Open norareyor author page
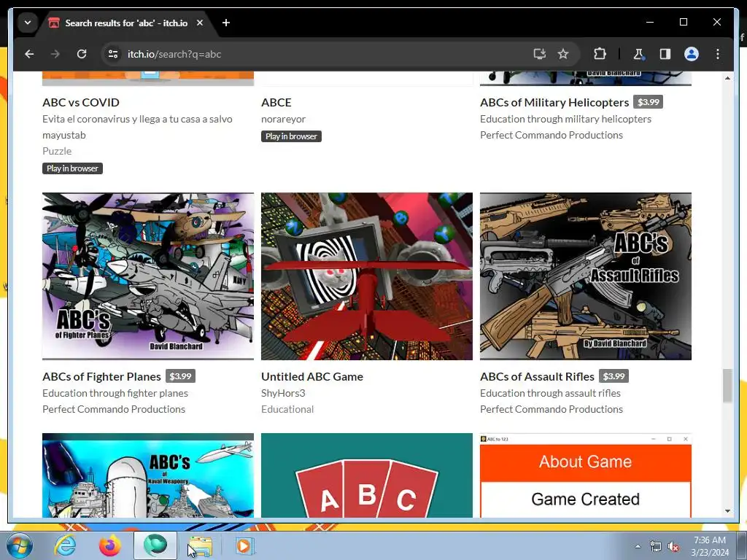Viewport: 747px width, 560px height. point(284,119)
